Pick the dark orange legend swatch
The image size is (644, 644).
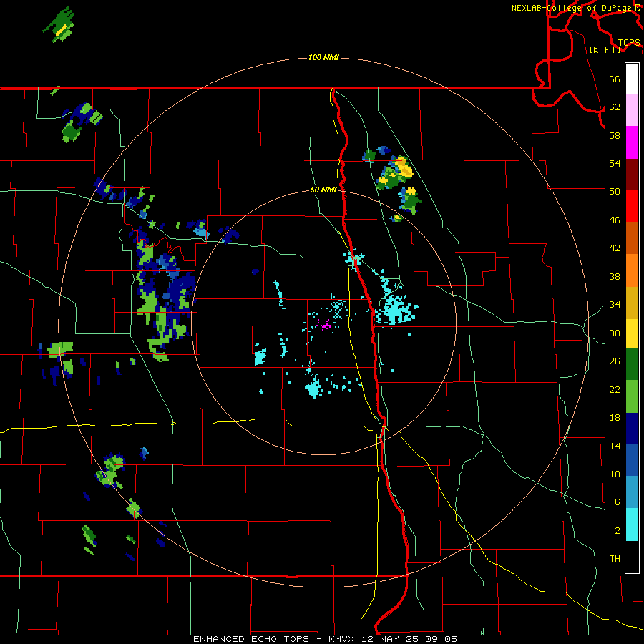tap(632, 238)
